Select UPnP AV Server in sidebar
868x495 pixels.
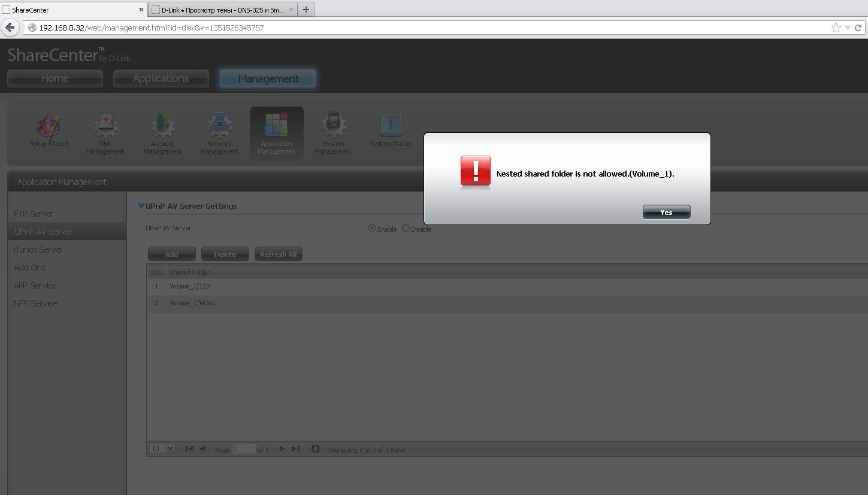tap(67, 232)
